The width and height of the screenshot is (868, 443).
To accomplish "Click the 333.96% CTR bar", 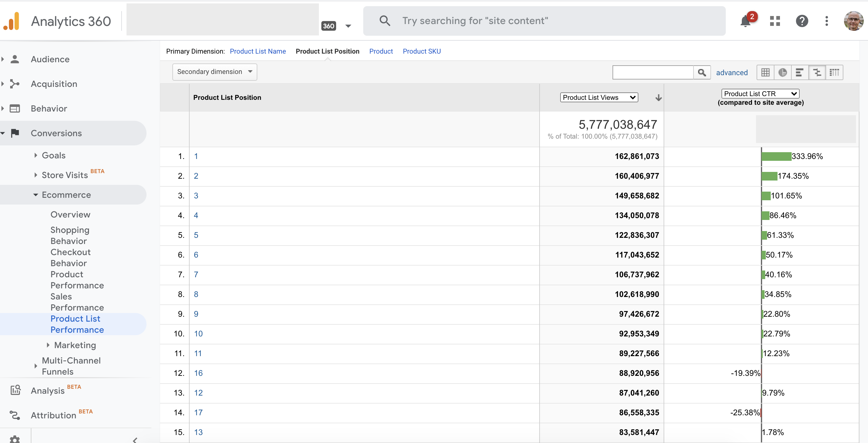I will (776, 156).
